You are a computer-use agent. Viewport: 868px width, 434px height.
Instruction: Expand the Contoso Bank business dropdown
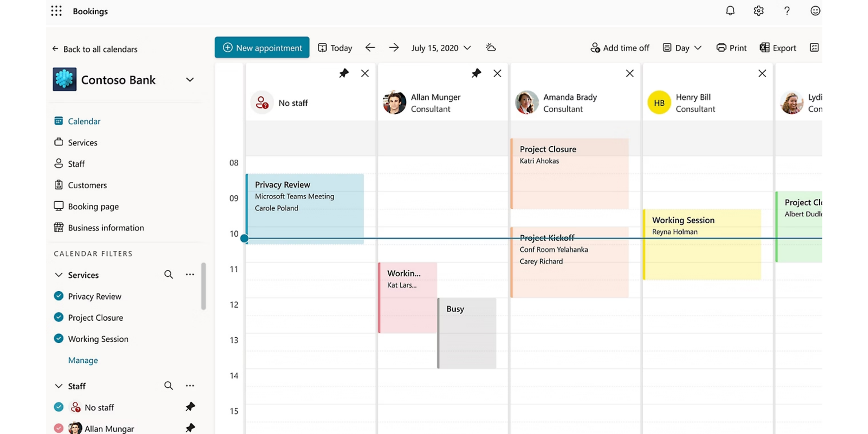pyautogui.click(x=190, y=80)
